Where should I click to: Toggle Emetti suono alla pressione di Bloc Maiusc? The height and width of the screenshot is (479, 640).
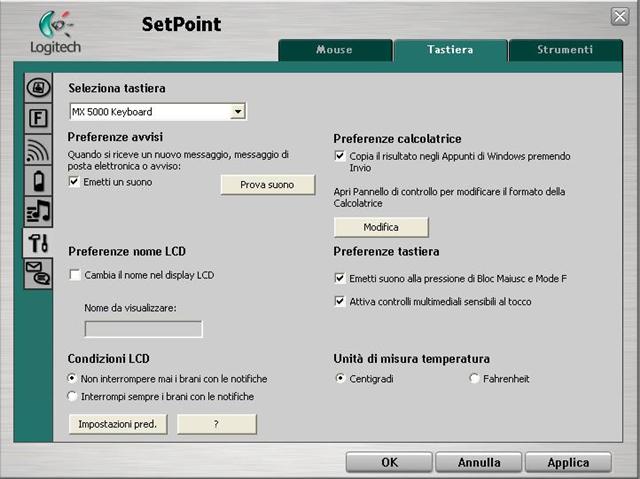click(x=340, y=278)
